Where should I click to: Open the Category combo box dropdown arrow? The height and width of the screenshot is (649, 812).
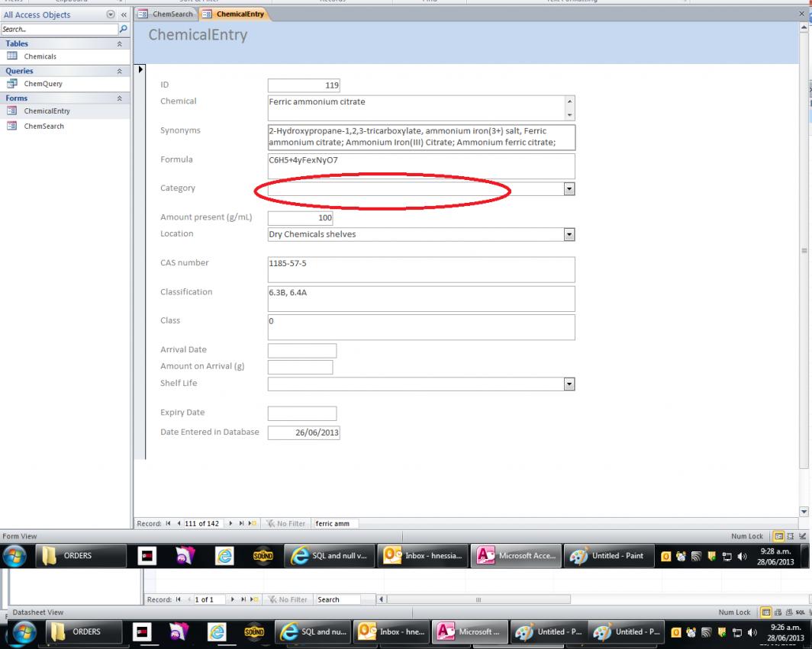point(569,189)
